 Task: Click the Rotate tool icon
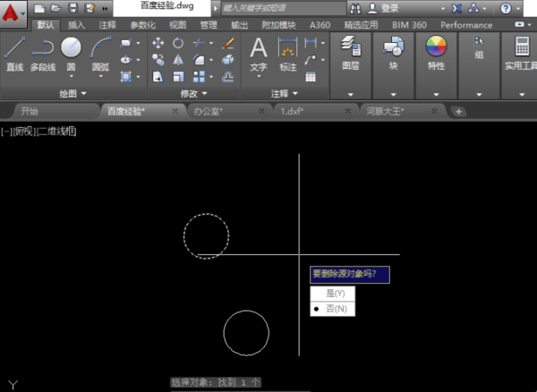tap(178, 43)
